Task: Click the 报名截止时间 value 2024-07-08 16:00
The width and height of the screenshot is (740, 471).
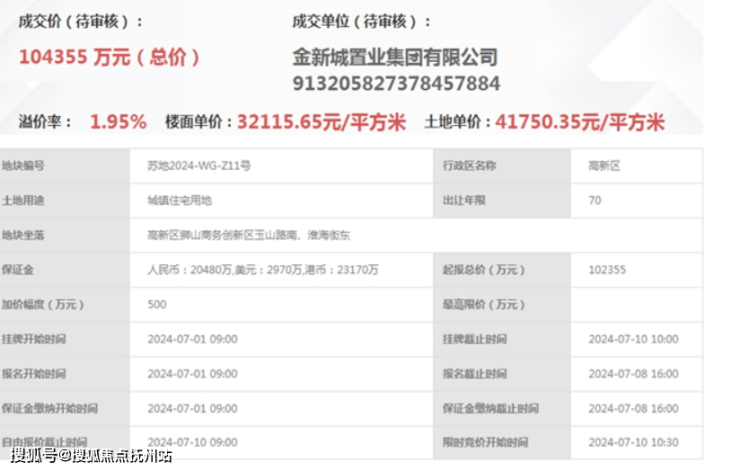Action: (x=633, y=374)
